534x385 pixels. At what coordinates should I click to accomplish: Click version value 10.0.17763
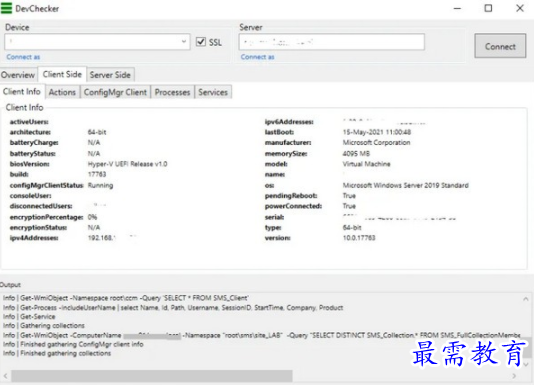(x=359, y=238)
